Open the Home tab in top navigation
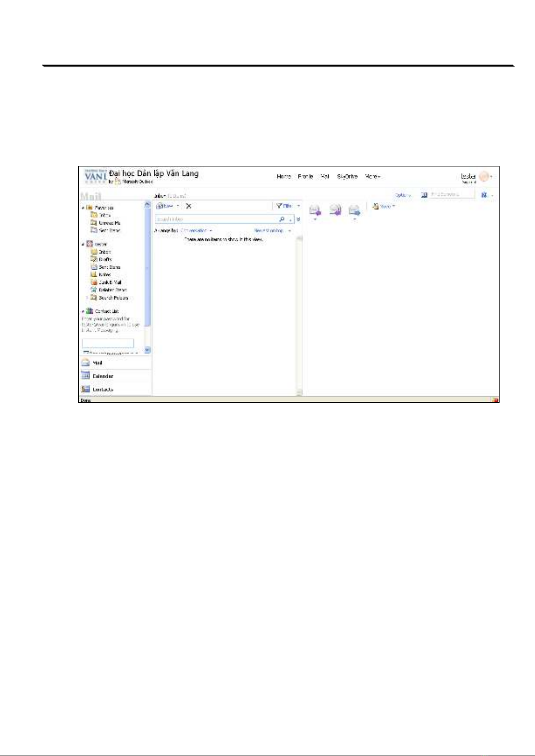This screenshot has width=535, height=756. pos(284,177)
